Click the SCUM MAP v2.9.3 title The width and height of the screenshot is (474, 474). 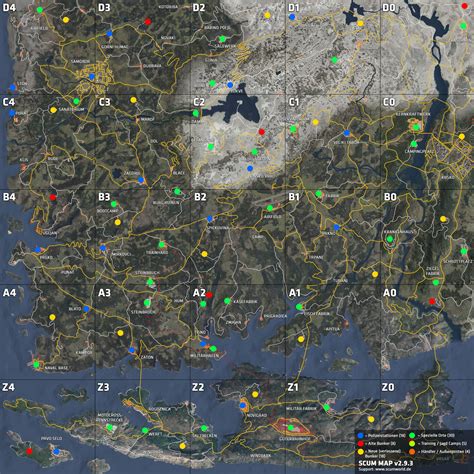click(386, 463)
